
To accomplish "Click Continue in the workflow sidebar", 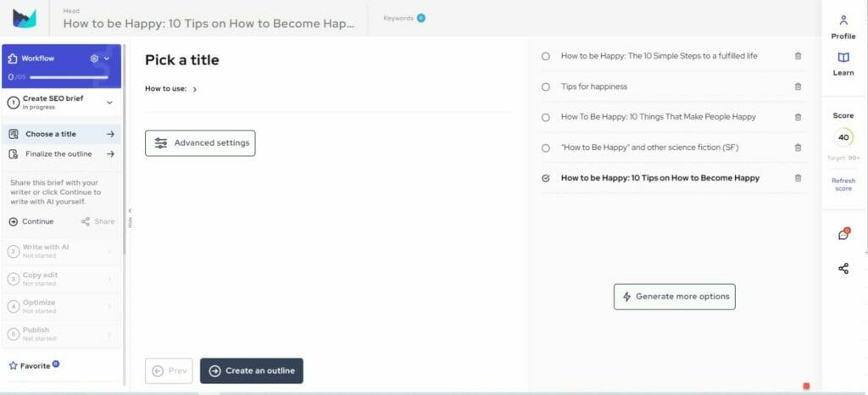I will tap(31, 221).
